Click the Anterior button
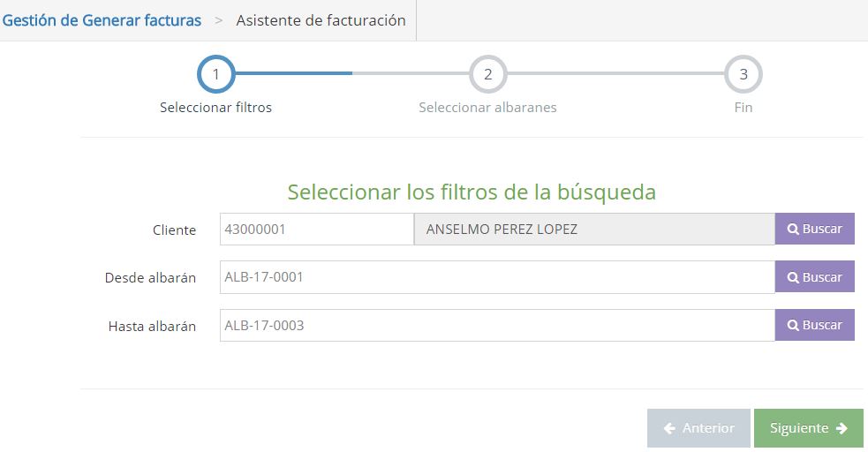The width and height of the screenshot is (868, 452). [698, 428]
